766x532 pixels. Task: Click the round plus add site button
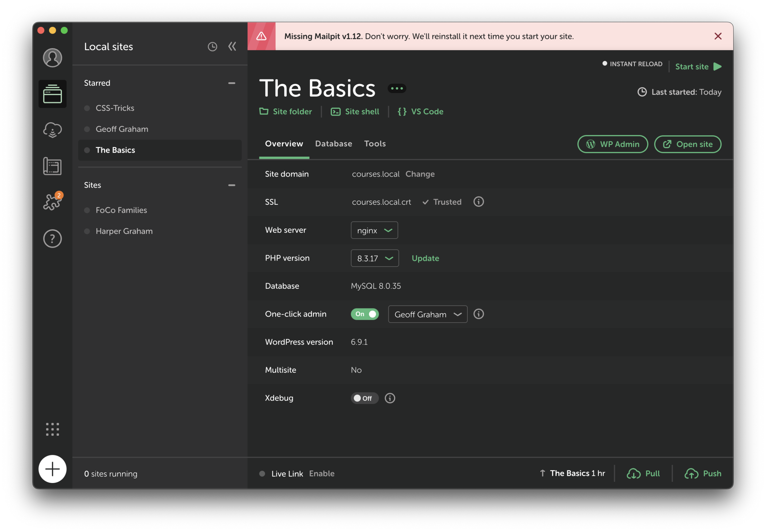point(52,469)
